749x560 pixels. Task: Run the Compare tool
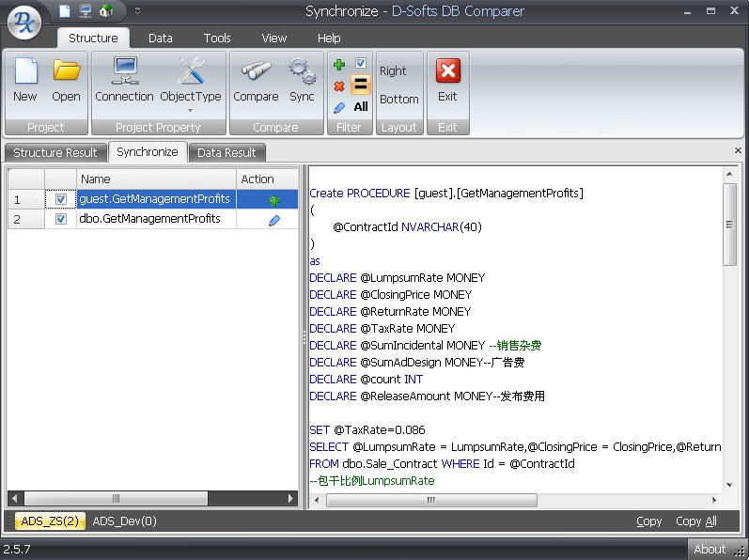point(256,81)
